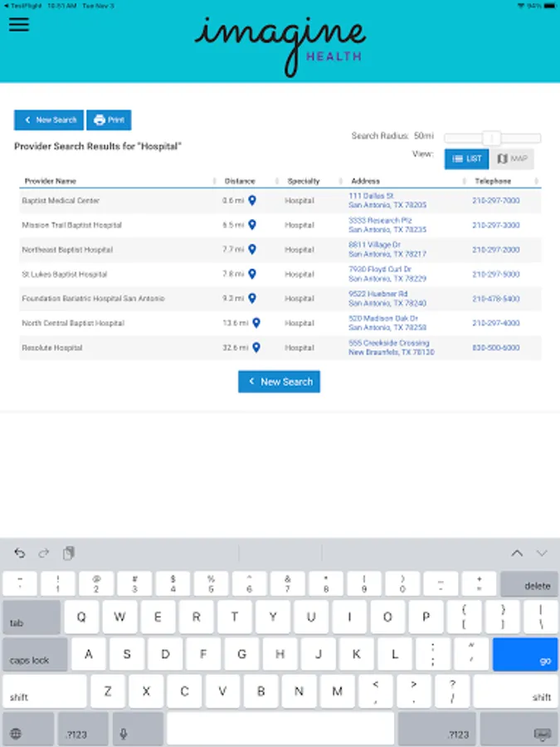Call the 210-478-5400 phone number
Viewport: 560px width, 747px height.
[496, 299]
